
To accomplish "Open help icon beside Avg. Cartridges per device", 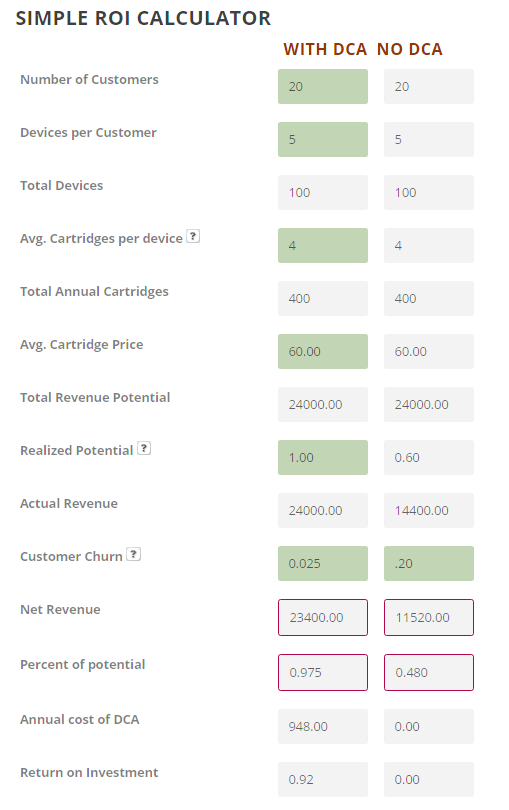I will 193,237.
